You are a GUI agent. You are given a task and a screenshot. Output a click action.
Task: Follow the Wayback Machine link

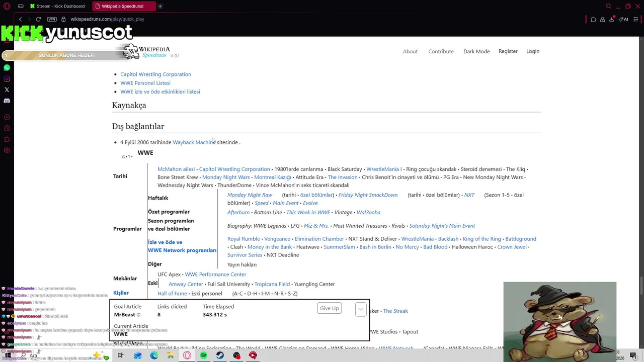194,142
